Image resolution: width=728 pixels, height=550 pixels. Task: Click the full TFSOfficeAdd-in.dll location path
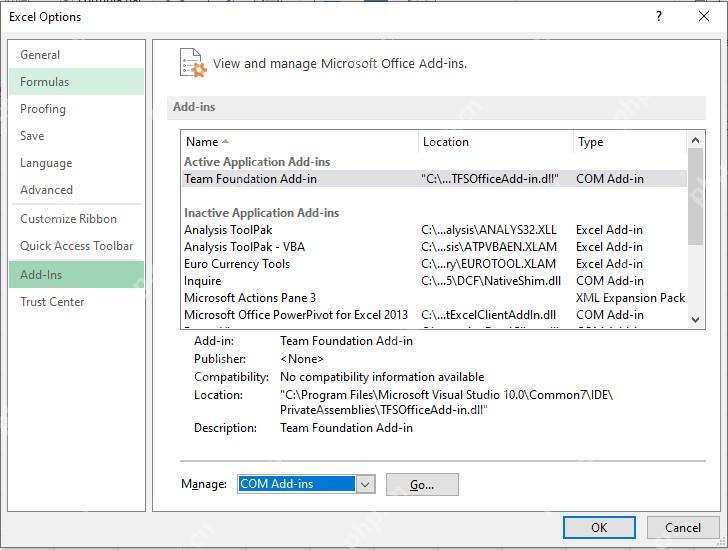446,402
